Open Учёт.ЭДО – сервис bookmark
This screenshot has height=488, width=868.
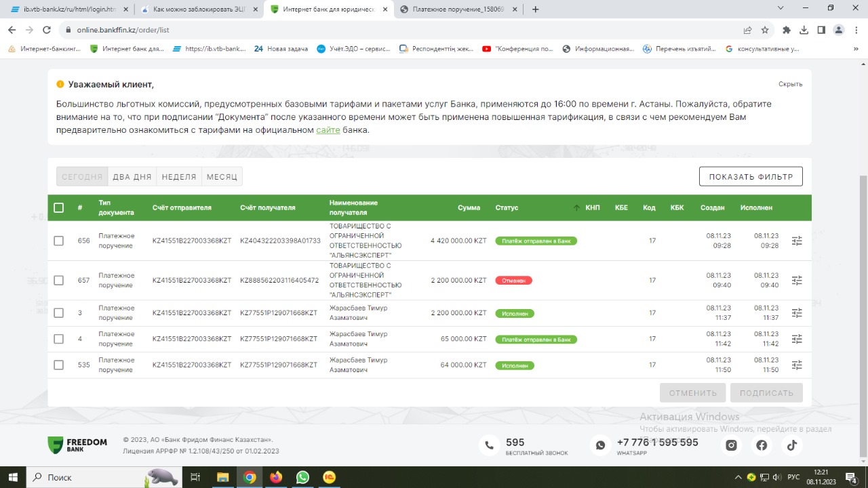click(355, 49)
